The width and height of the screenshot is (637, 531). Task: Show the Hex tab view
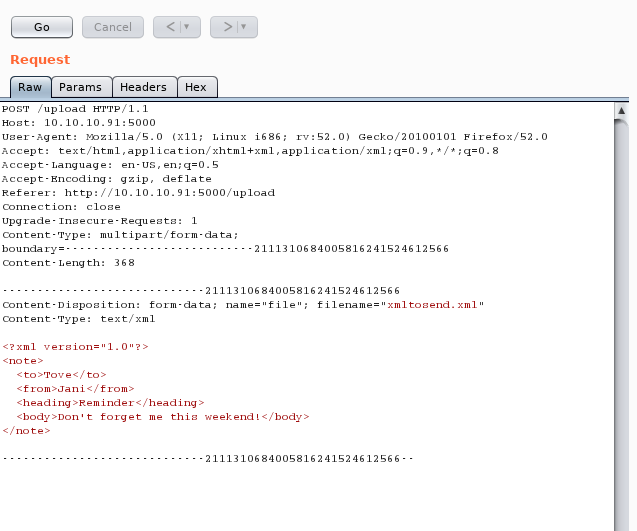197,87
